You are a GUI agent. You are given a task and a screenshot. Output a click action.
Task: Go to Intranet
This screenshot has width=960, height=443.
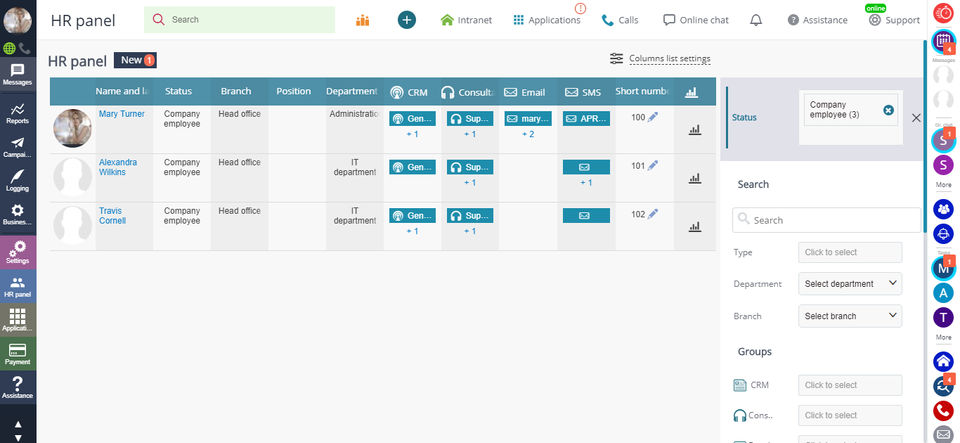point(466,20)
